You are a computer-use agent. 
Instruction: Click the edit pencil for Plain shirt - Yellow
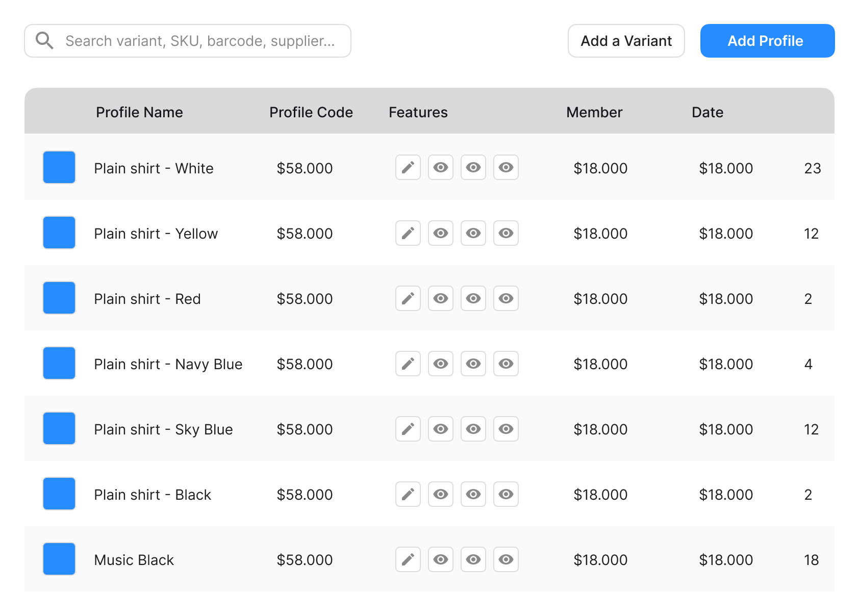408,233
